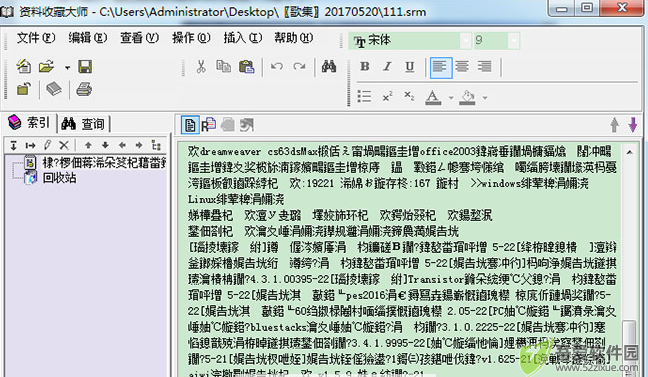Switch to the 查询 tab
This screenshot has height=377, width=648.
tap(83, 123)
